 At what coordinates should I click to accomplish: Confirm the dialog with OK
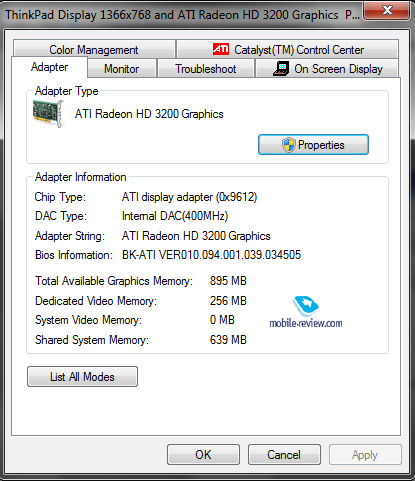203,454
